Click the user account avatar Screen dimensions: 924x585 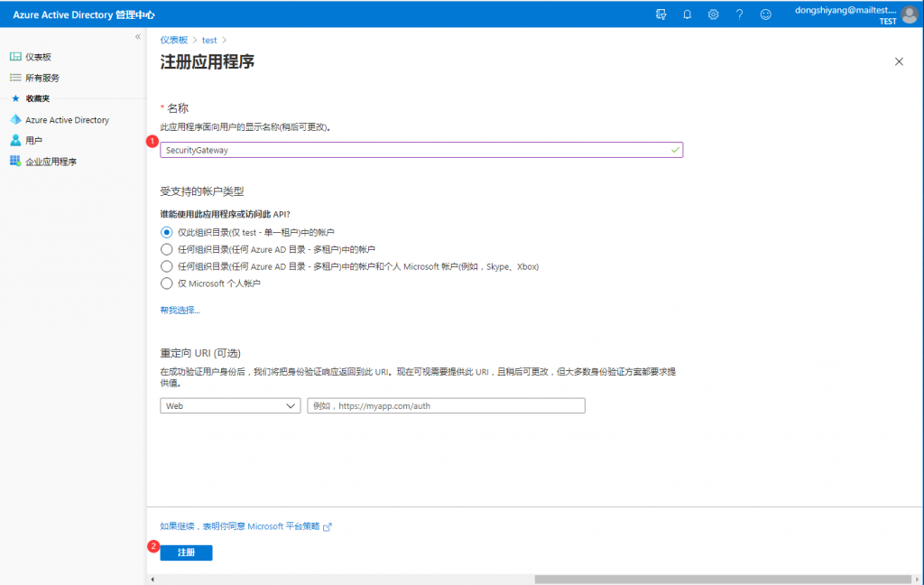(x=910, y=14)
